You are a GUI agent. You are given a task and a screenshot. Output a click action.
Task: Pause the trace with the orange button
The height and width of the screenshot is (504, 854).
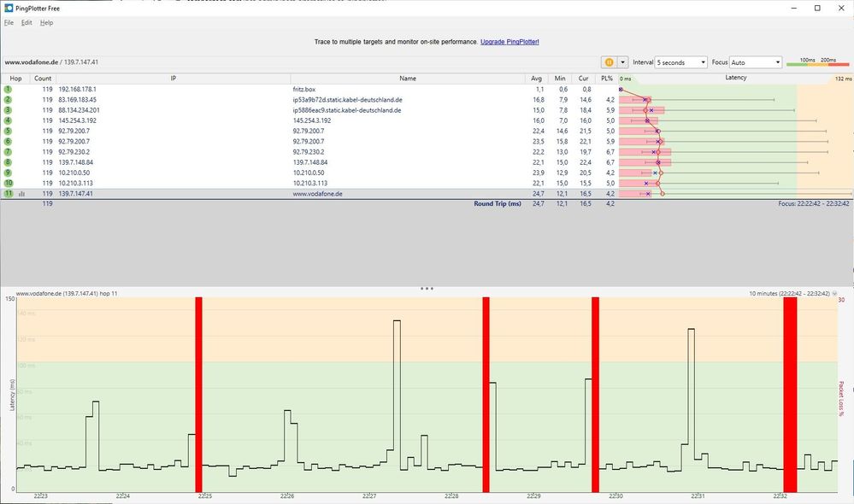click(x=609, y=62)
